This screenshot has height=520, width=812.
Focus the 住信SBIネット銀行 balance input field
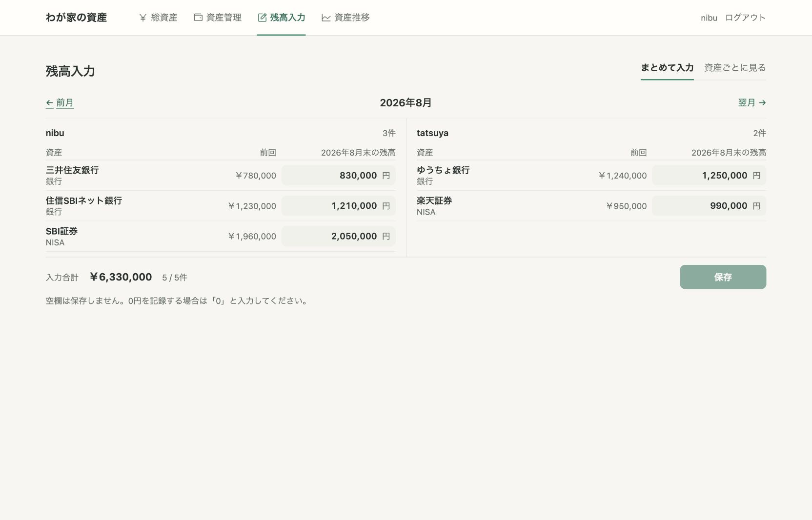[339, 206]
